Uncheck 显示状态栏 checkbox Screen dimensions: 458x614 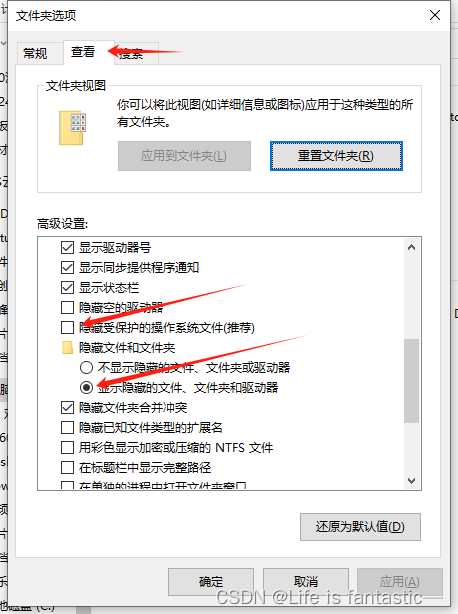pyautogui.click(x=67, y=287)
